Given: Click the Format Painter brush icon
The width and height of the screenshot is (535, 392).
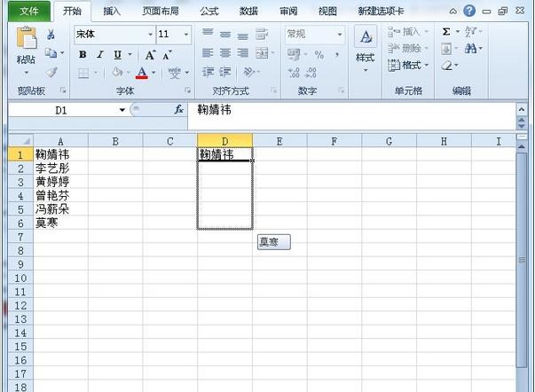Looking at the screenshot, I should click(51, 72).
